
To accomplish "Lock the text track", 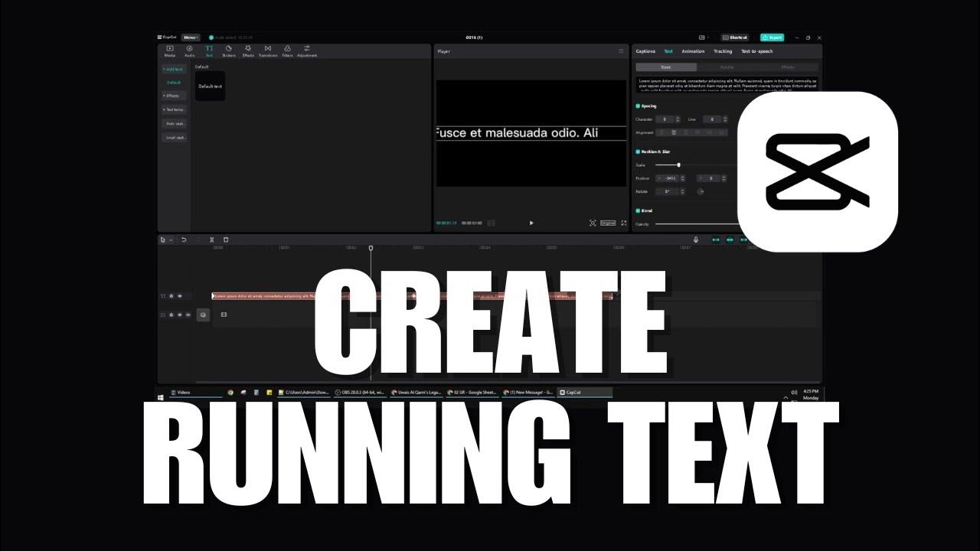I will [x=171, y=296].
